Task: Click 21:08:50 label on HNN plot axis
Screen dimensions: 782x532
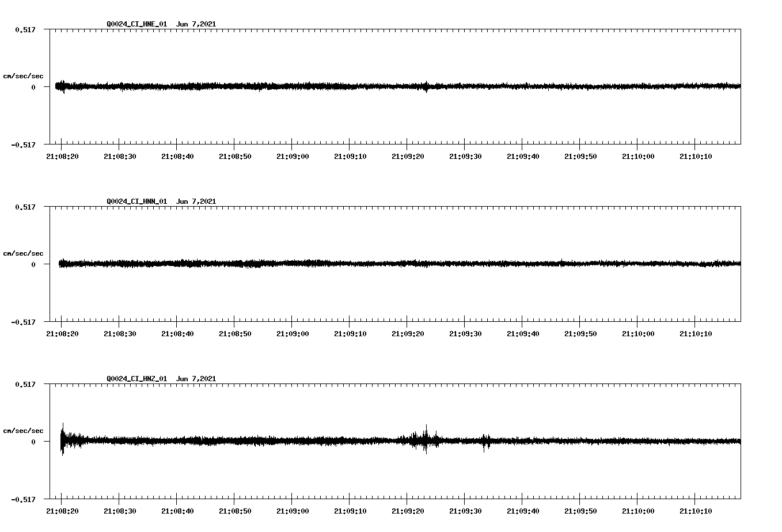Action: 235,334
